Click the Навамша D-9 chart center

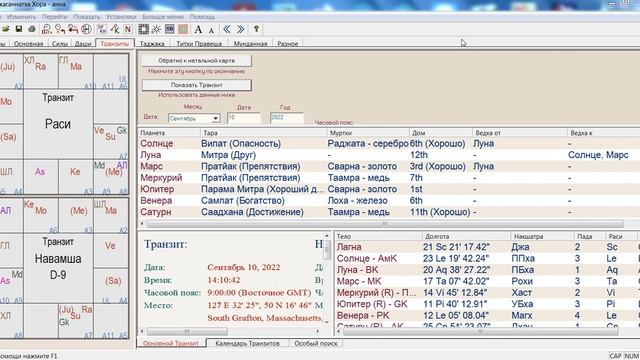tap(58, 267)
